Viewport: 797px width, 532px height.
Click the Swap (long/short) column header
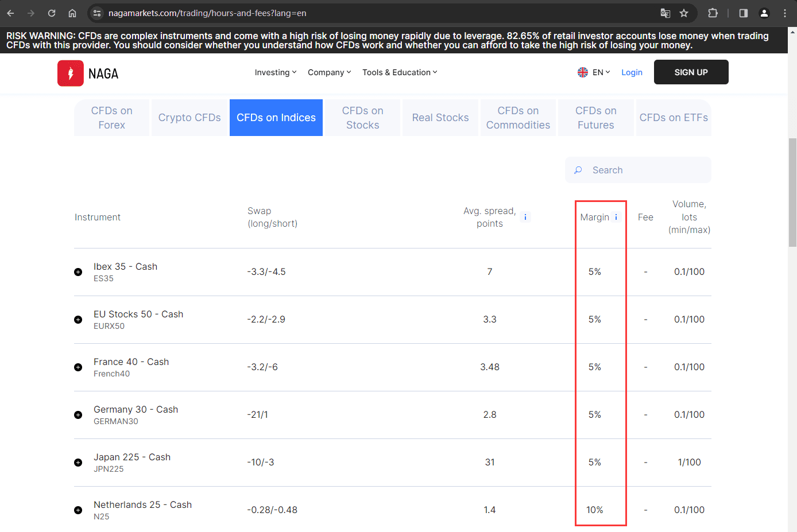272,217
